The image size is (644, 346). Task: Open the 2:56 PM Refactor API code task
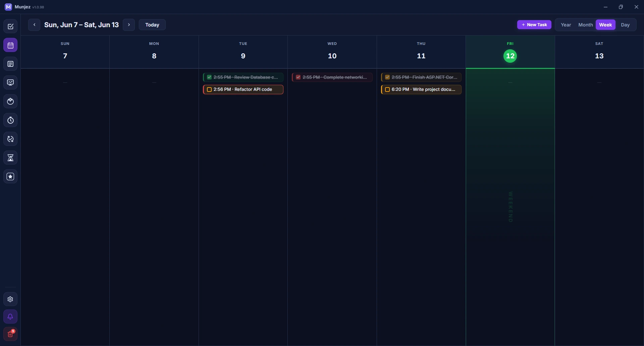tap(243, 90)
